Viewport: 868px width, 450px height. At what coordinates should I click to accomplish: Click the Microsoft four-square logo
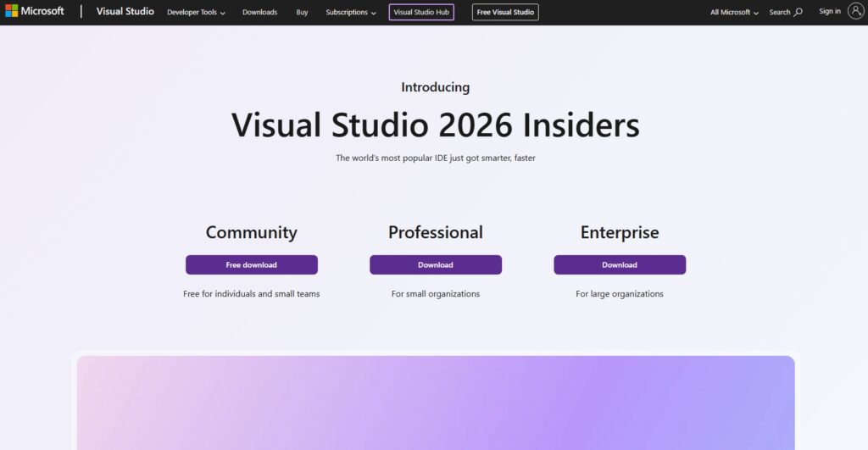12,11
